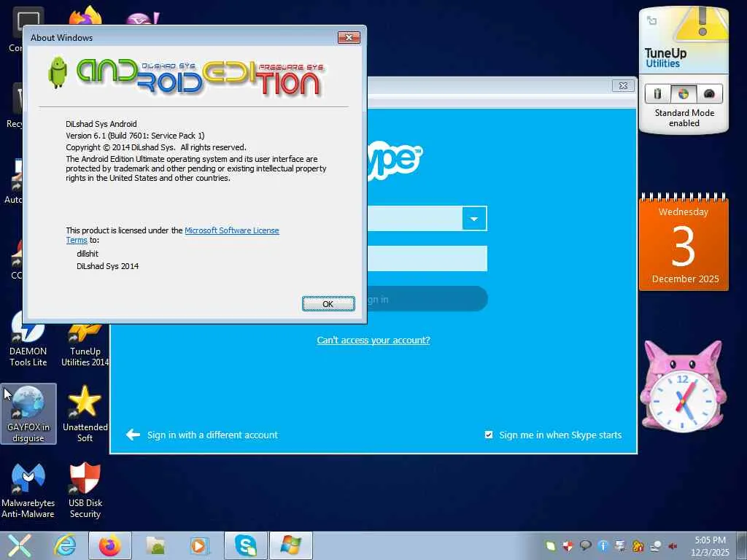This screenshot has height=560, width=747.
Task: Select the Malwarebytes Anti-Malware desktop shortcut
Action: coord(28,490)
